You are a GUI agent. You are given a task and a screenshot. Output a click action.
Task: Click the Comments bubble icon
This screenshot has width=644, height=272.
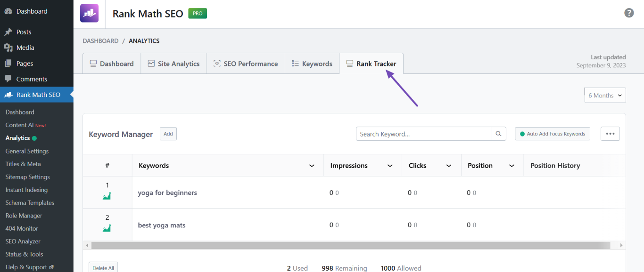coord(8,79)
